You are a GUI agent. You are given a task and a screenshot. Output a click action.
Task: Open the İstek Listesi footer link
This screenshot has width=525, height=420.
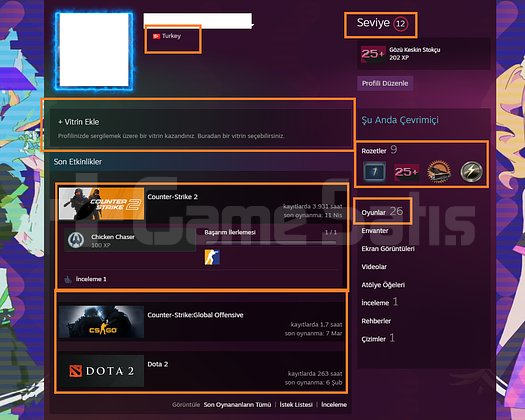tap(296, 405)
